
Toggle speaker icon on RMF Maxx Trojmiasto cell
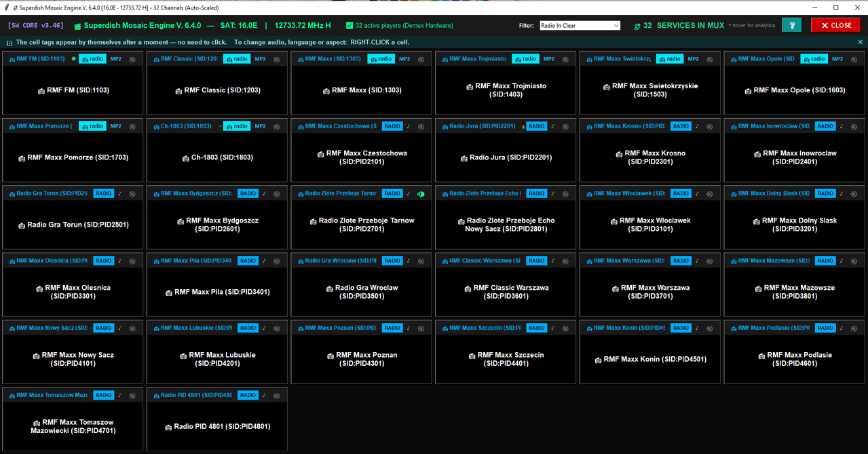[565, 59]
